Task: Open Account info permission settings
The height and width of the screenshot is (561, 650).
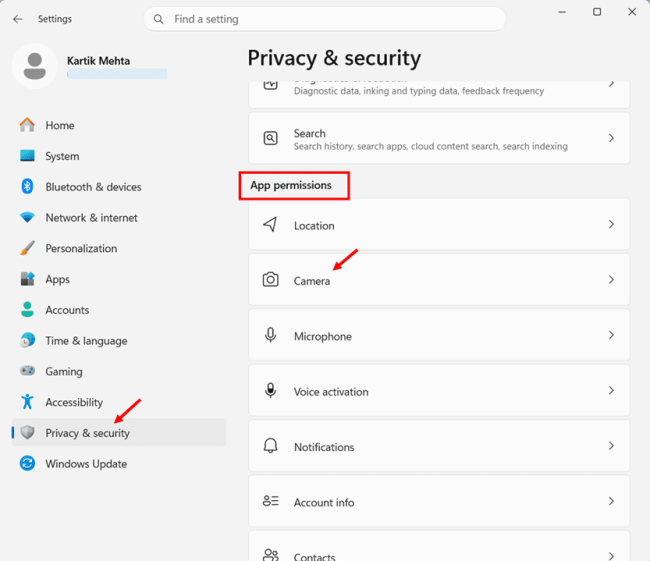Action: coord(439,501)
